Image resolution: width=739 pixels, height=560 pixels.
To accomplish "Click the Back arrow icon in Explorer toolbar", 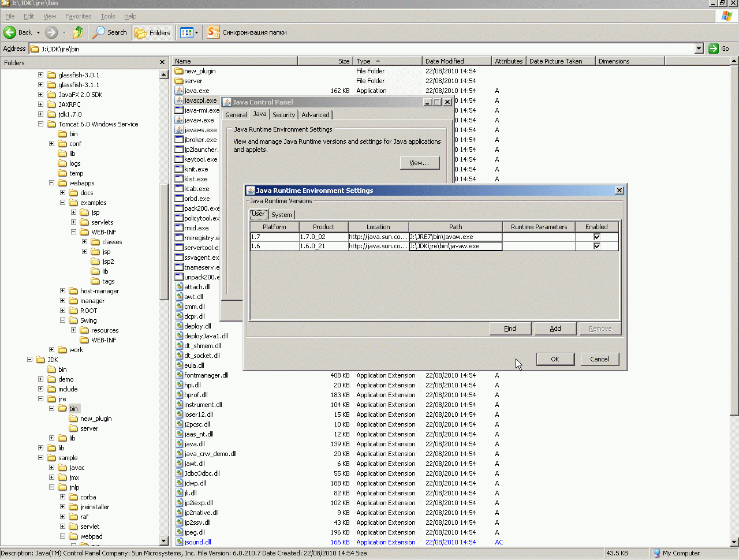I will click(x=10, y=32).
